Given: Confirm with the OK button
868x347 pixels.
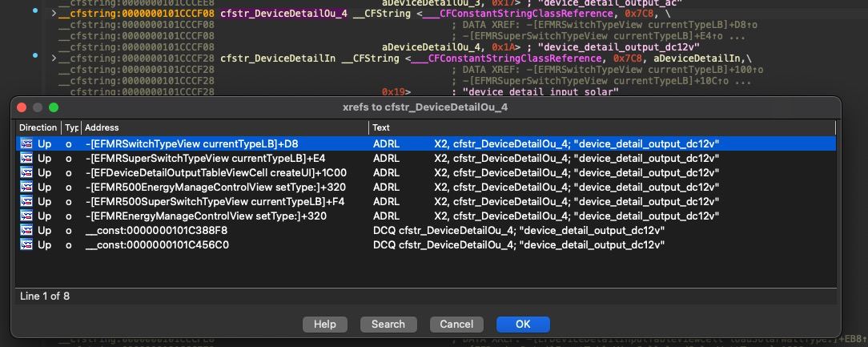Looking at the screenshot, I should click(523, 325).
